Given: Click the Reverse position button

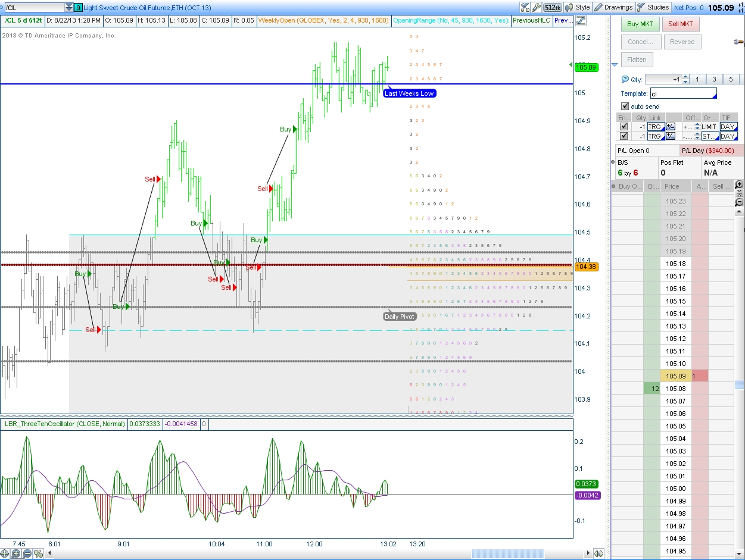Looking at the screenshot, I should 682,42.
